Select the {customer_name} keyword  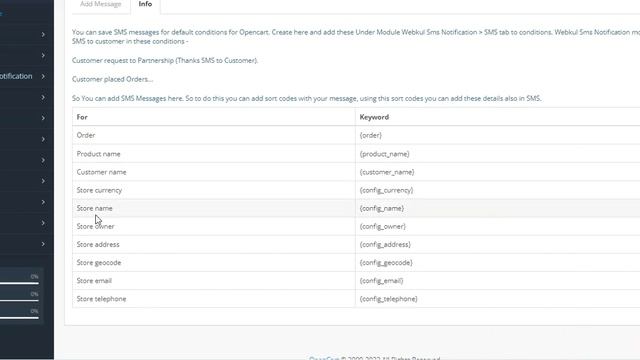point(387,172)
